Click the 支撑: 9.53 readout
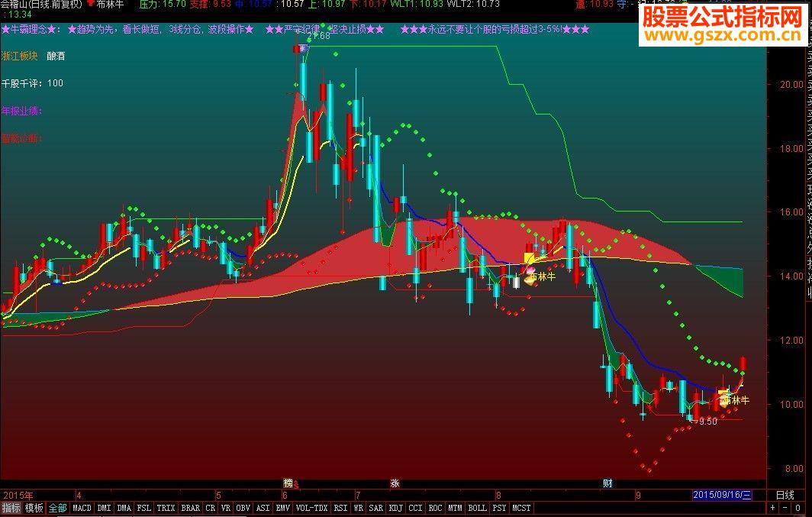Image resolution: width=812 pixels, height=517 pixels. (211, 4)
